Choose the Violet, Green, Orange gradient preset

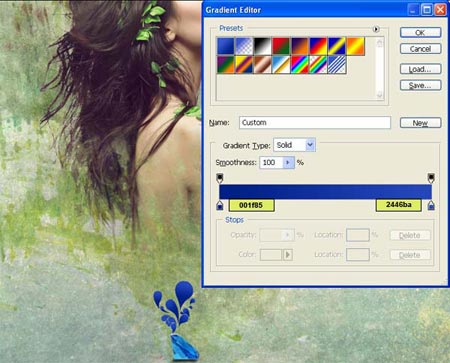(226, 64)
